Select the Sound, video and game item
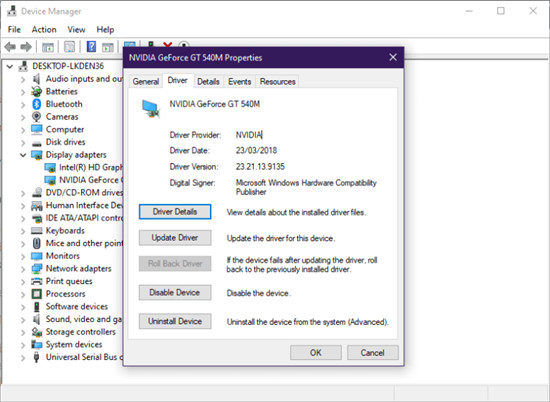The image size is (550, 402). pos(83,319)
